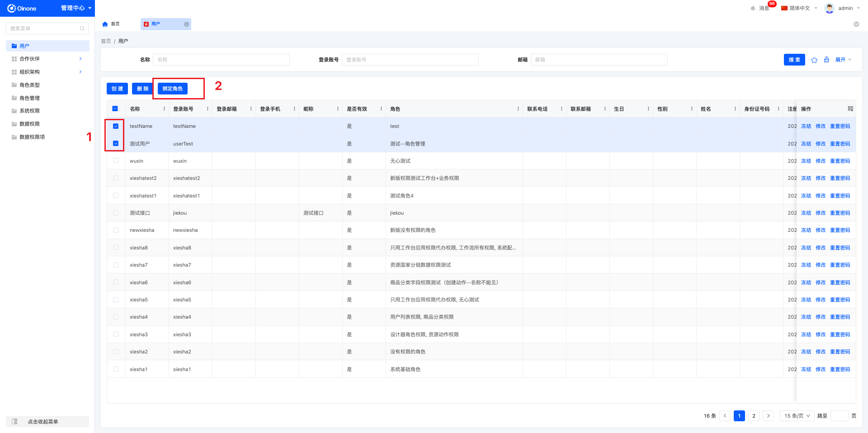
Task: Go to previous page arrow
Action: tap(725, 416)
